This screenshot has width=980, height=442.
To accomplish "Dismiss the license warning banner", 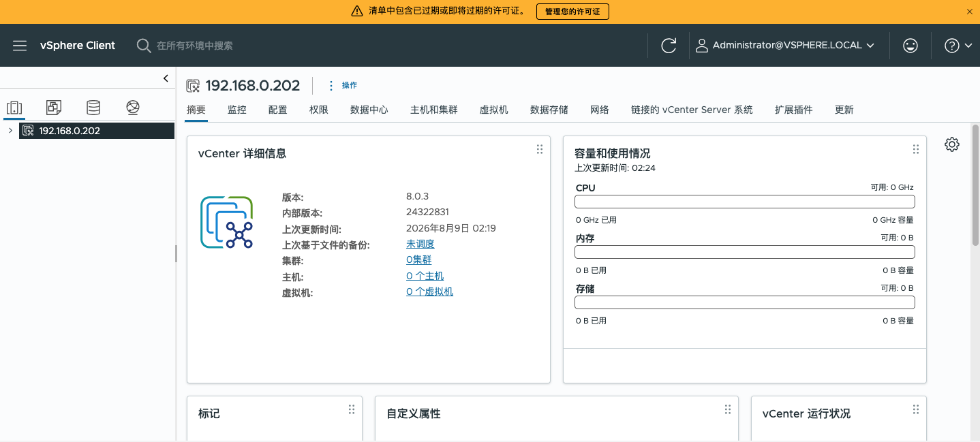I will pos(970,12).
